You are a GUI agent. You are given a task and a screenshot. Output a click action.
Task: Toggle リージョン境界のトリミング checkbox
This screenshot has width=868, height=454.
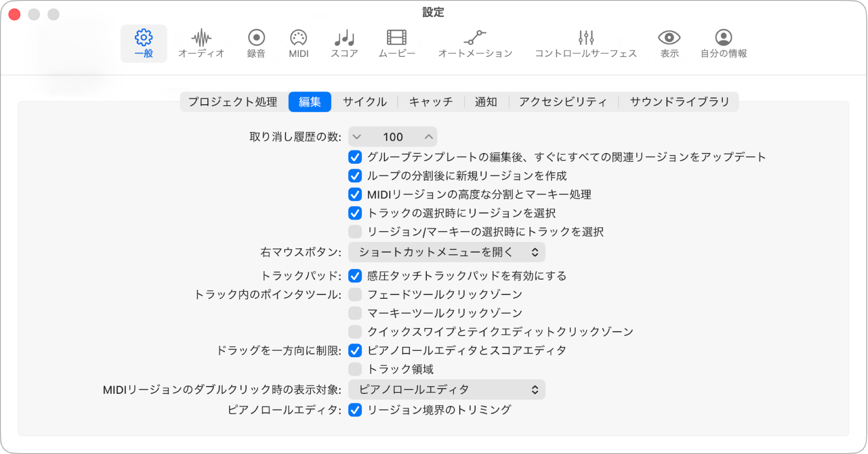[355, 409]
